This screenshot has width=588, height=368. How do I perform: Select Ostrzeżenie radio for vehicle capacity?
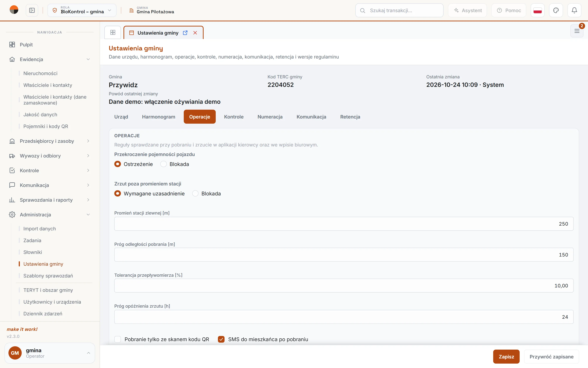[x=118, y=164]
